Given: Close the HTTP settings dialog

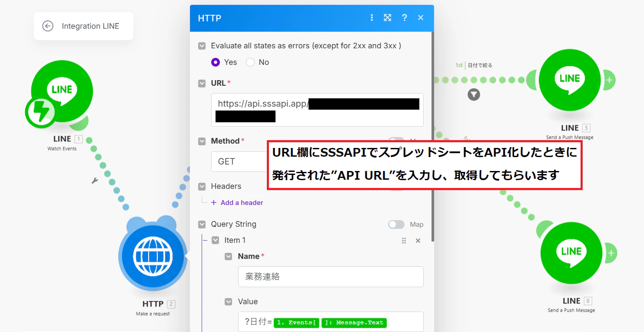Looking at the screenshot, I should click(x=421, y=17).
